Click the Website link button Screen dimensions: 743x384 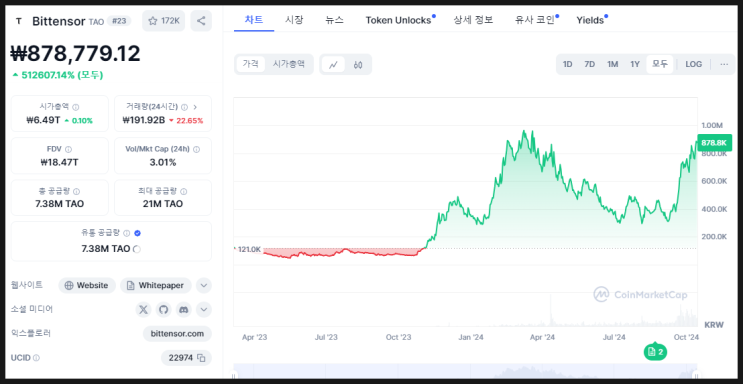coord(87,286)
